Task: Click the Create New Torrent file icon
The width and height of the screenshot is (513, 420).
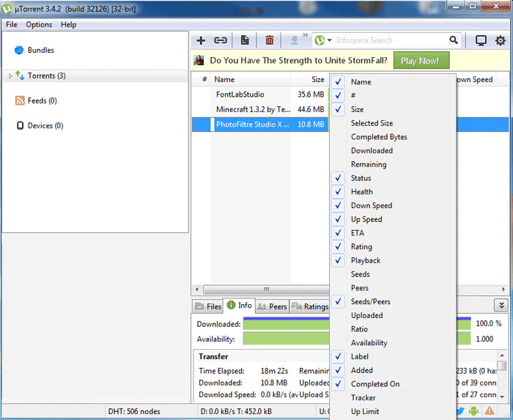Action: [245, 40]
